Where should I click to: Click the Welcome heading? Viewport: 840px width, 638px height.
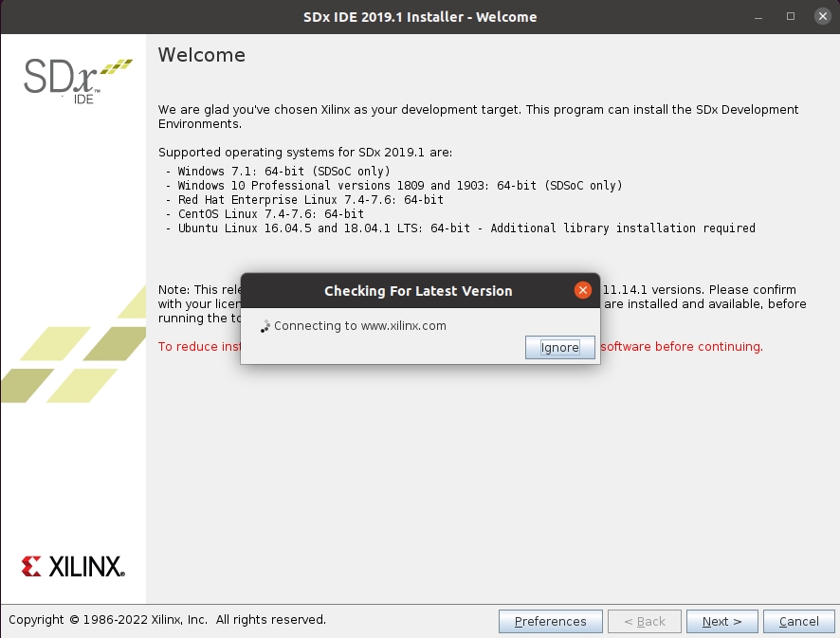pyautogui.click(x=201, y=55)
